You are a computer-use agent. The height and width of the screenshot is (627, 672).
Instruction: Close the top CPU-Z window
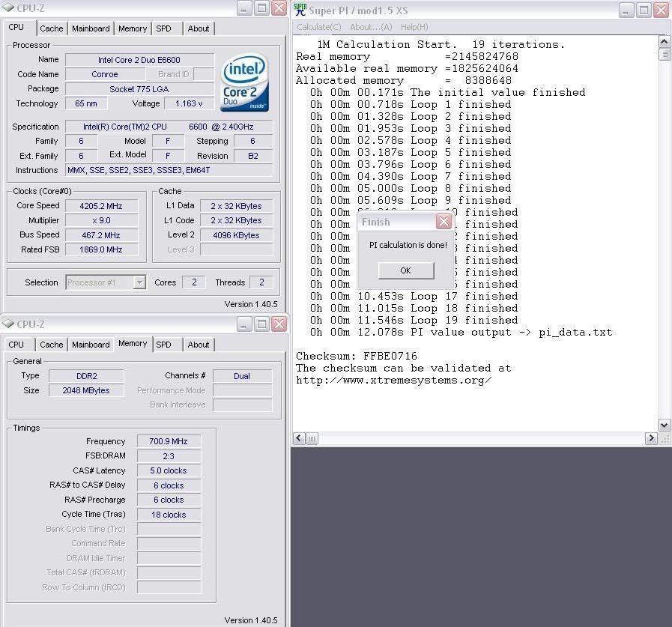click(x=279, y=8)
